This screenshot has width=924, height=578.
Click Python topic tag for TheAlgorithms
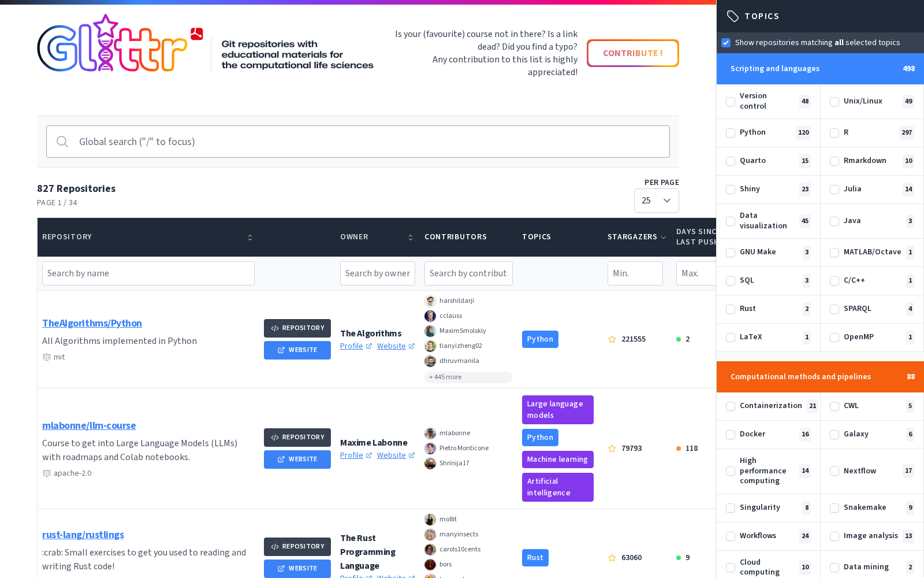click(x=540, y=339)
